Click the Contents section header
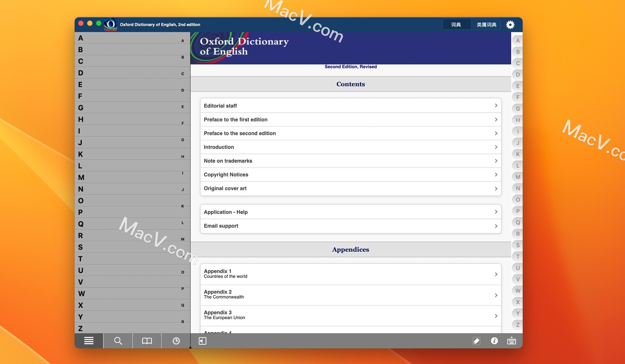Screen dimensions: 625x364 351,84
